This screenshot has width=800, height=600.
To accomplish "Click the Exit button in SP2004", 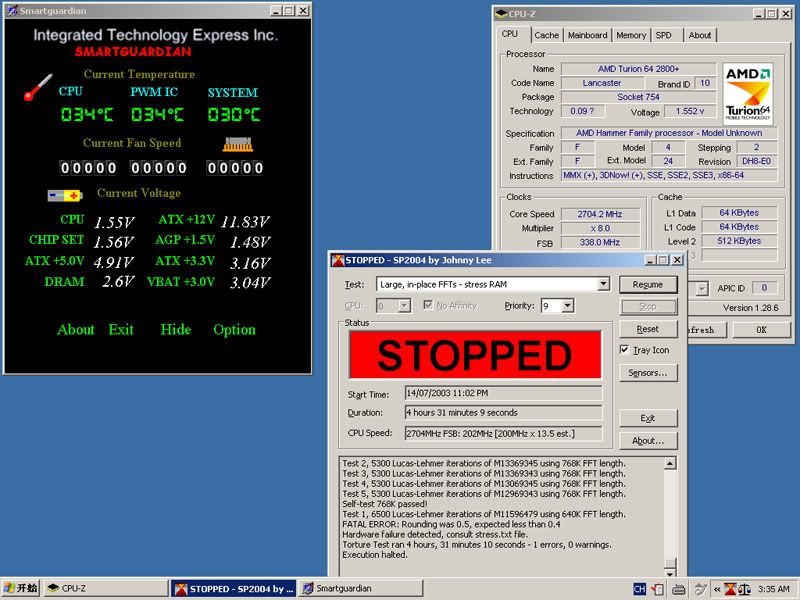I will pos(648,418).
